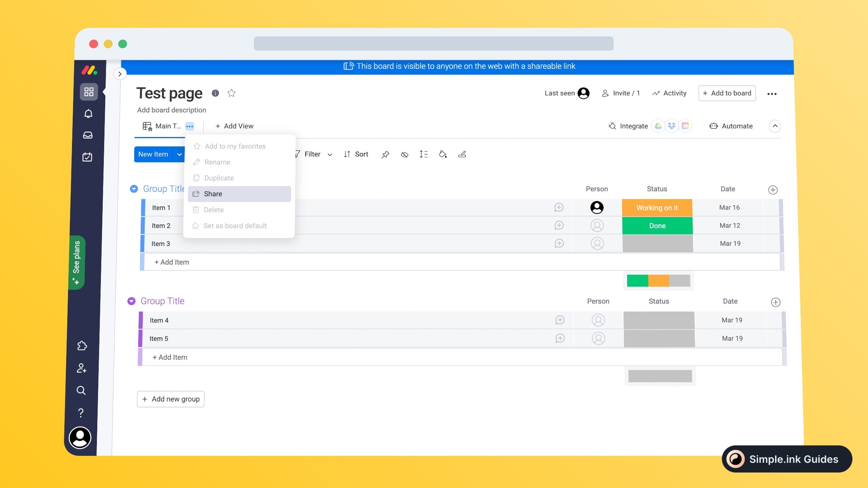
Task: Open the conditional coloring paint bucket
Action: (443, 154)
